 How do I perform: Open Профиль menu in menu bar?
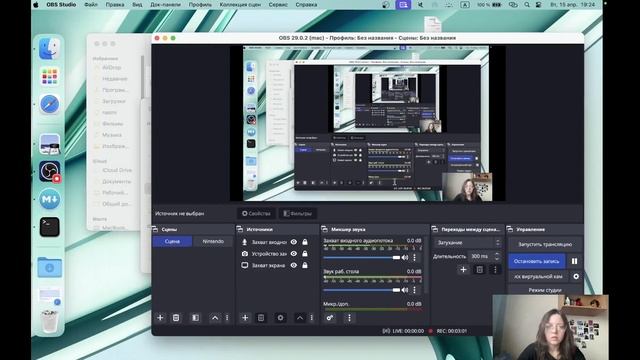click(x=200, y=4)
